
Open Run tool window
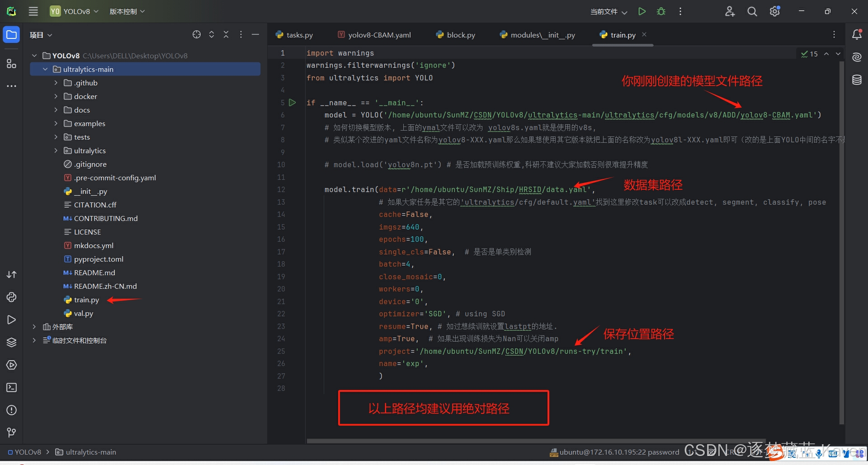coord(11,320)
